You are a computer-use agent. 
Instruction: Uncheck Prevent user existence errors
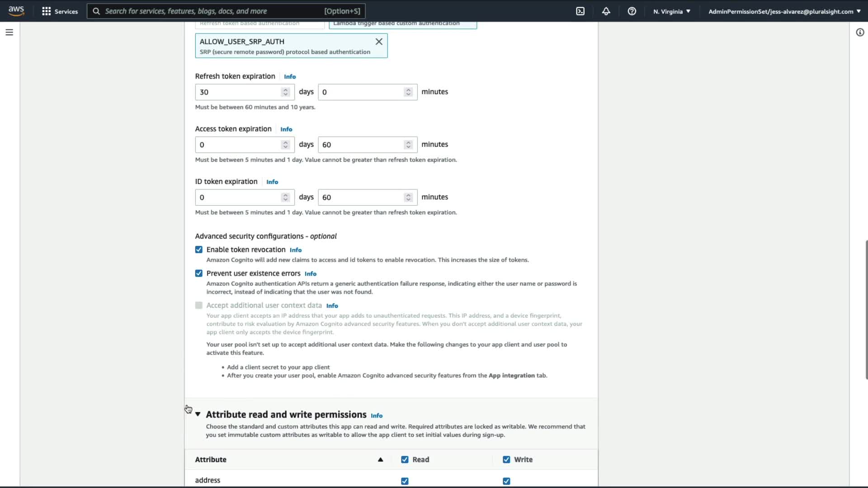199,274
